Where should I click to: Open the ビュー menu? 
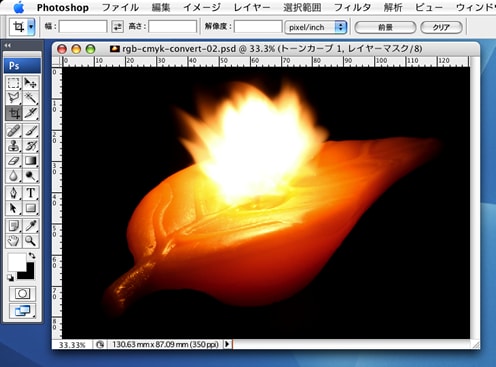429,7
